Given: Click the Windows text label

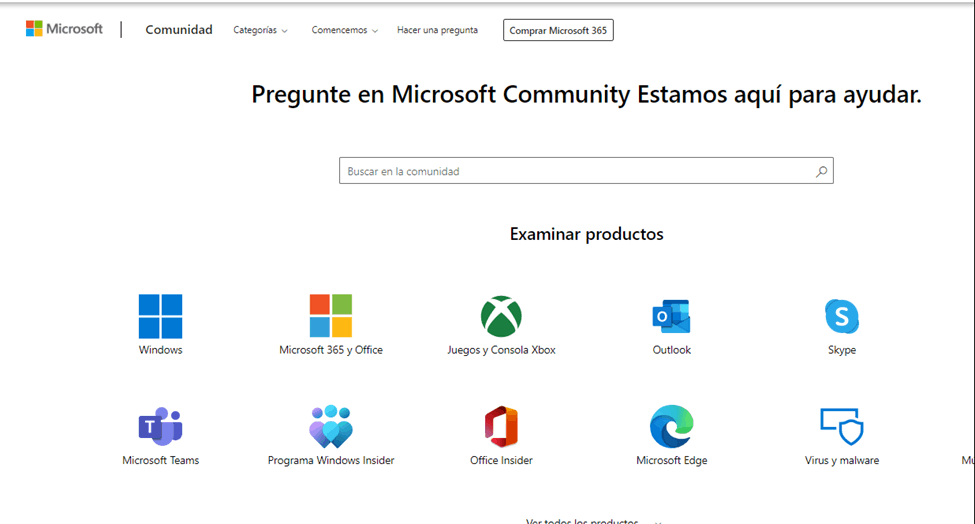Looking at the screenshot, I should [160, 350].
